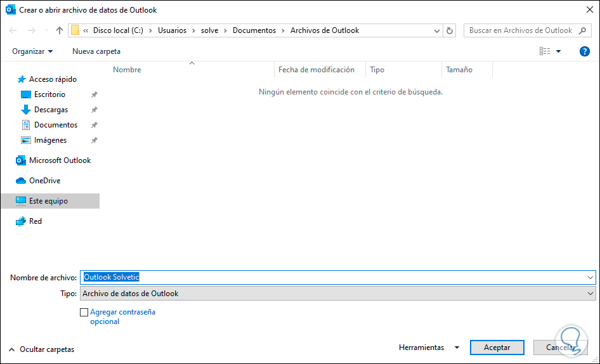Open Escritorio in the sidebar

tap(49, 94)
